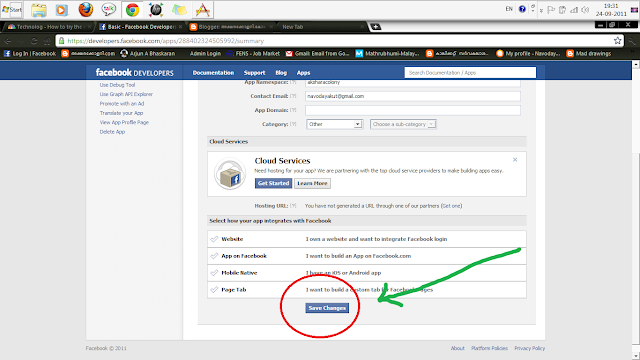This screenshot has width=640, height=360.
Task: Open a new tab with plus button
Action: click(376, 27)
